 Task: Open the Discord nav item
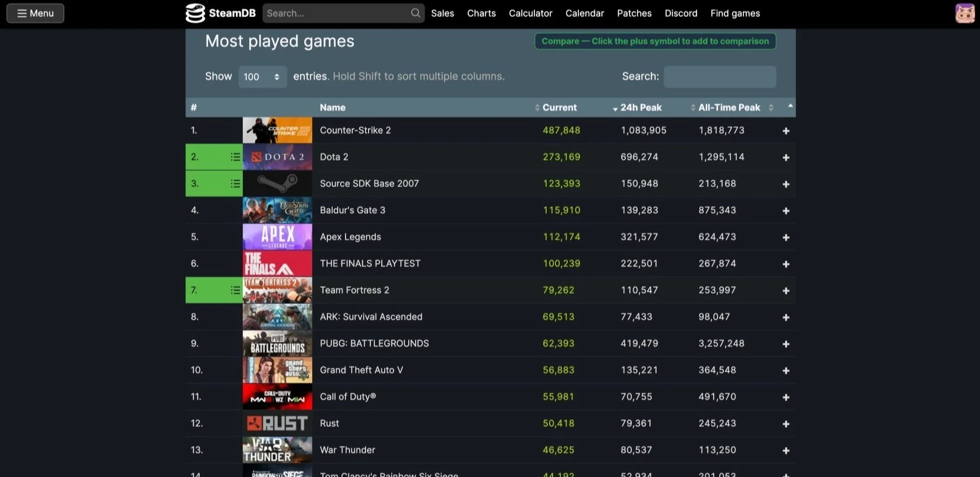(681, 13)
